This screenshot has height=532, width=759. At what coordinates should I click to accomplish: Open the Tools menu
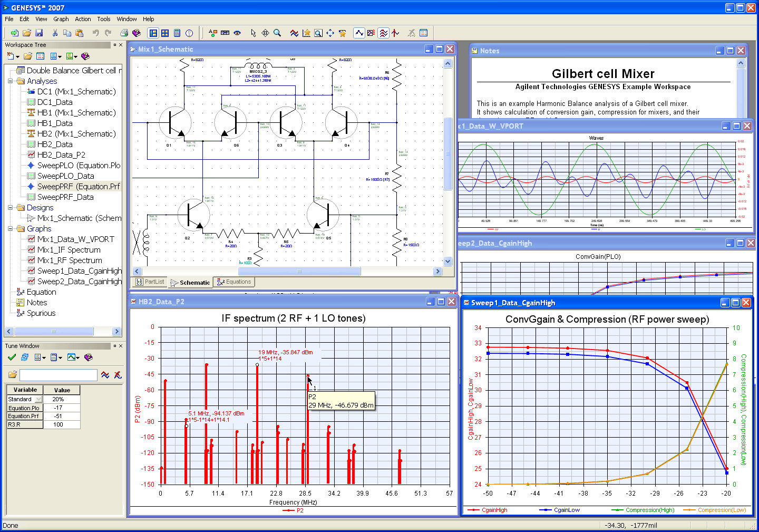click(104, 19)
